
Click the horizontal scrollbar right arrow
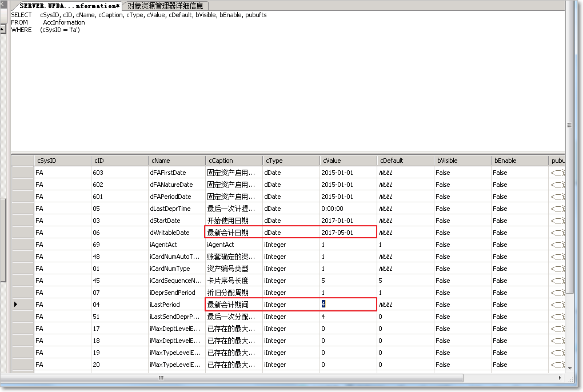[560, 378]
